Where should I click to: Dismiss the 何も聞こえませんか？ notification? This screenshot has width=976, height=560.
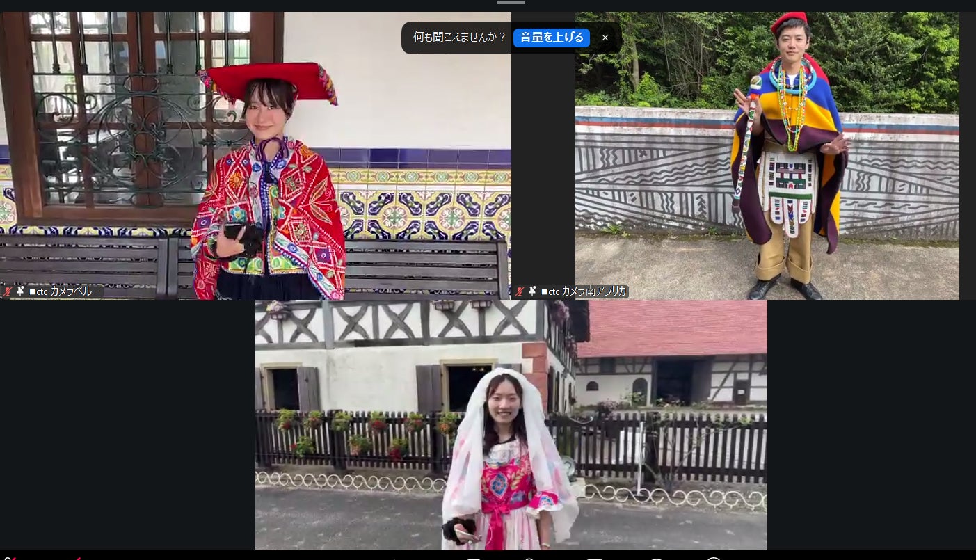coord(605,38)
